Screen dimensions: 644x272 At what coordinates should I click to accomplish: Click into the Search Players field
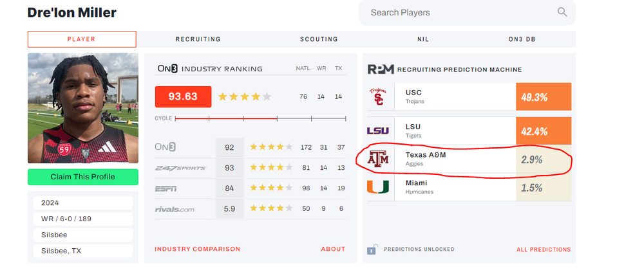457,12
